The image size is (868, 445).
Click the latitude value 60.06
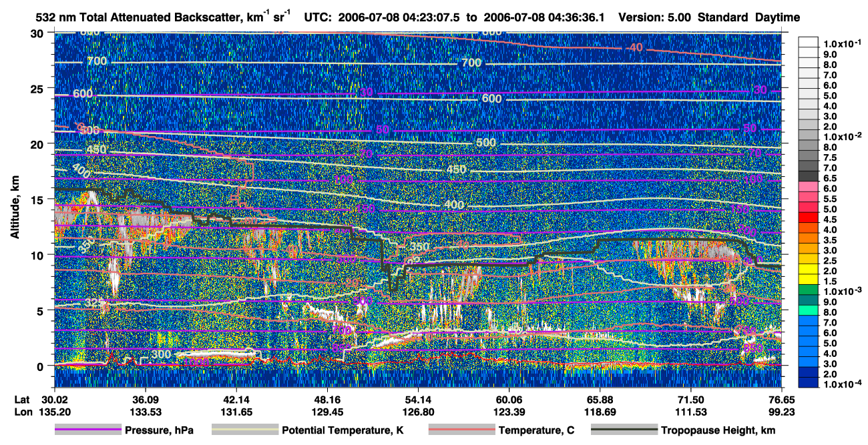[509, 399]
